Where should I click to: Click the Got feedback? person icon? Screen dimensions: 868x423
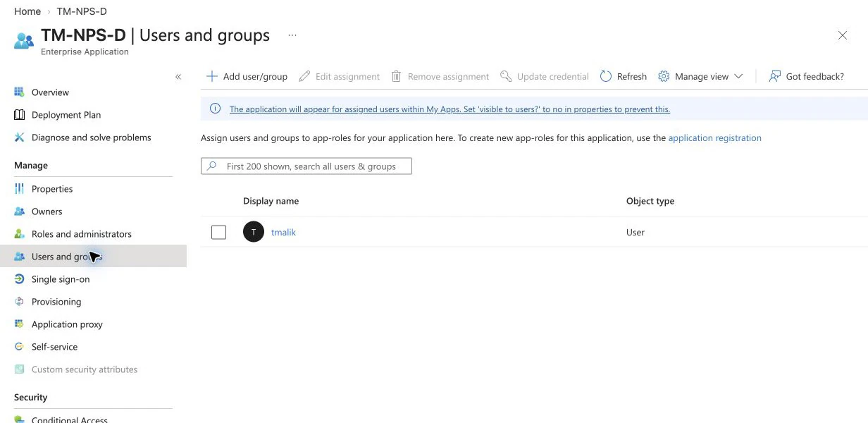point(775,76)
